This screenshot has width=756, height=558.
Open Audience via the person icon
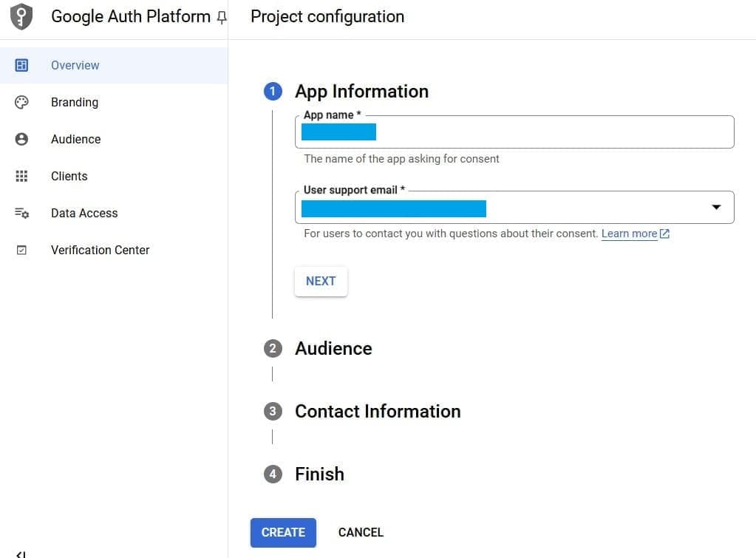click(21, 139)
